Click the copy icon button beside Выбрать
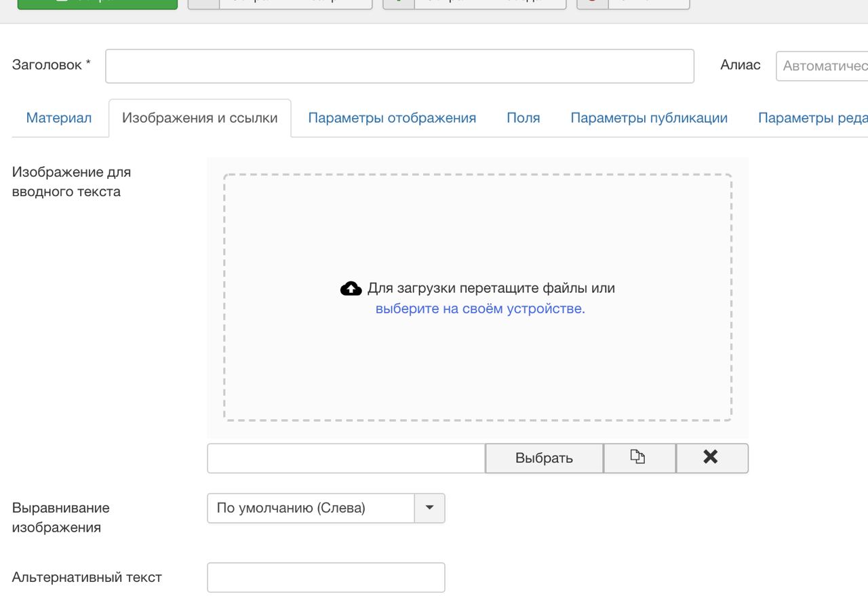This screenshot has height=596, width=868. coord(639,458)
